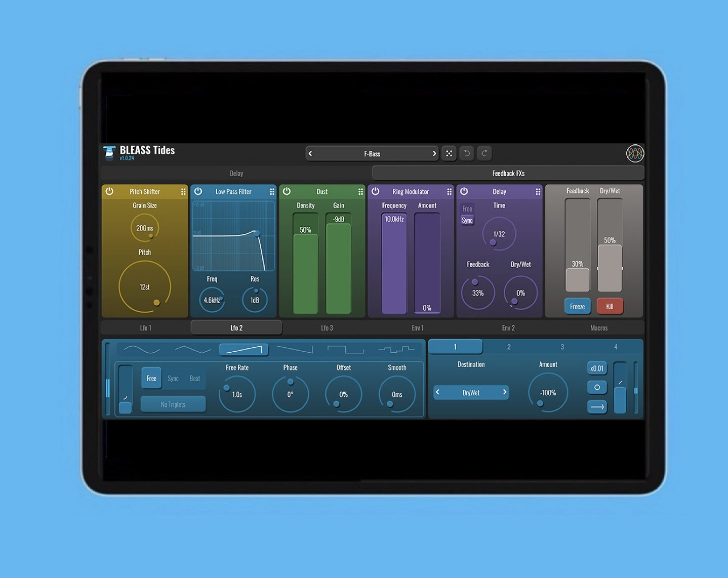Screen dimensions: 728x578
Task: Select modulation slot 4 tab
Action: (616, 347)
